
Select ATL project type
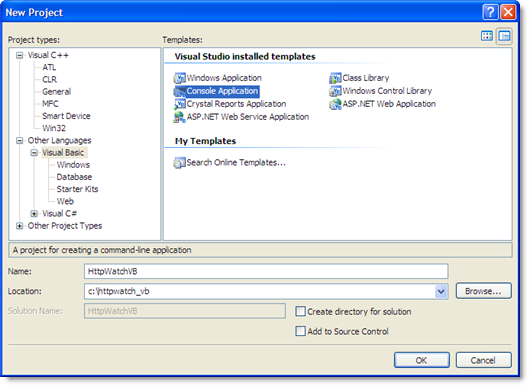click(x=49, y=67)
